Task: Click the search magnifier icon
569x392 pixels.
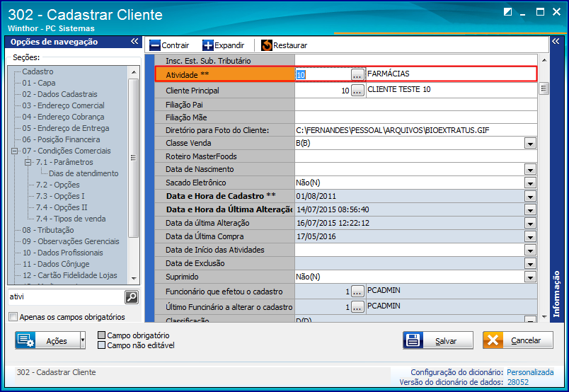Action: (132, 297)
